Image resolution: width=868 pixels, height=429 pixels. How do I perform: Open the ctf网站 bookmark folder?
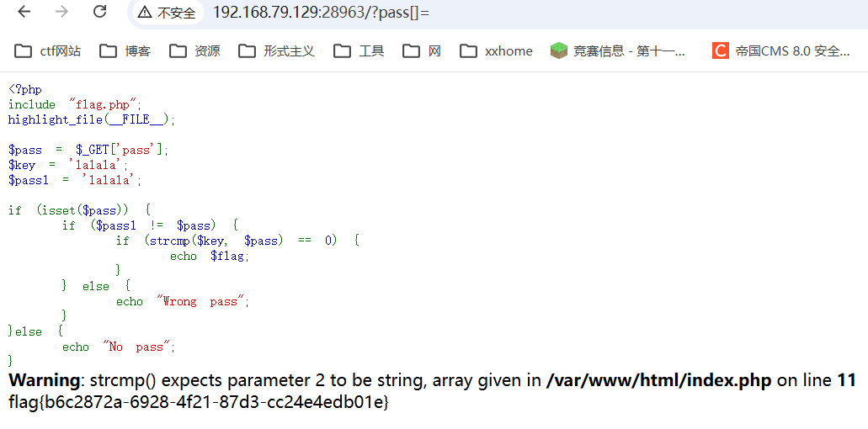click(x=48, y=51)
